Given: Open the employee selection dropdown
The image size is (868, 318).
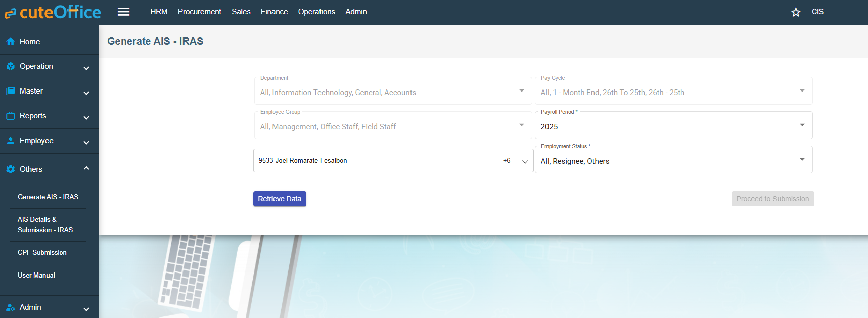Looking at the screenshot, I should coord(525,161).
